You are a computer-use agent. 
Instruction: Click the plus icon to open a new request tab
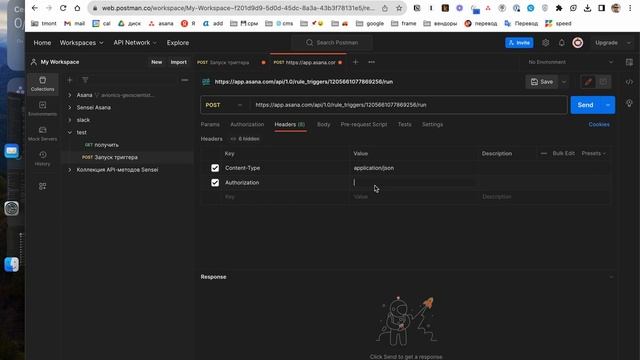(356, 62)
